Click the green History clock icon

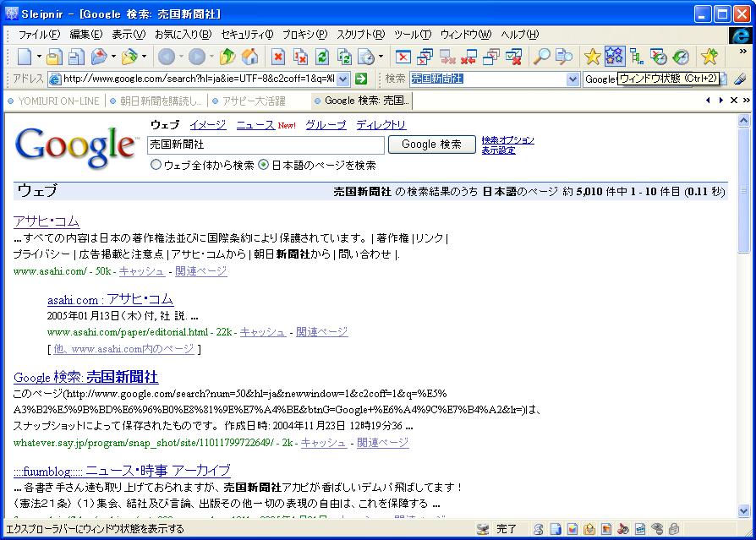tap(681, 57)
